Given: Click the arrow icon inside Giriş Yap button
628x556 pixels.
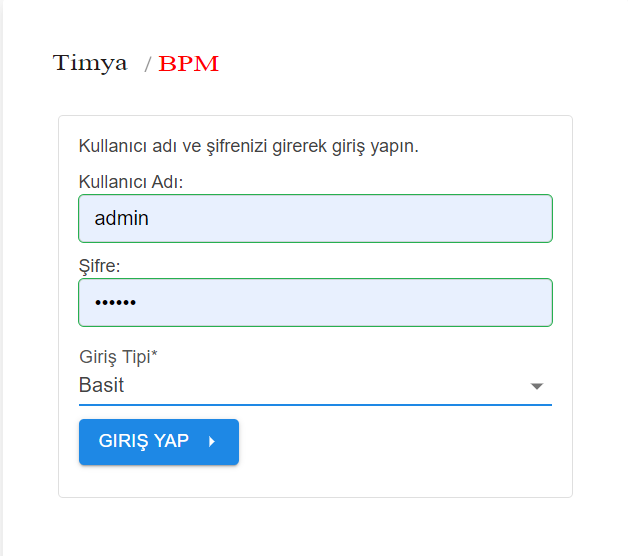Looking at the screenshot, I should (x=212, y=442).
